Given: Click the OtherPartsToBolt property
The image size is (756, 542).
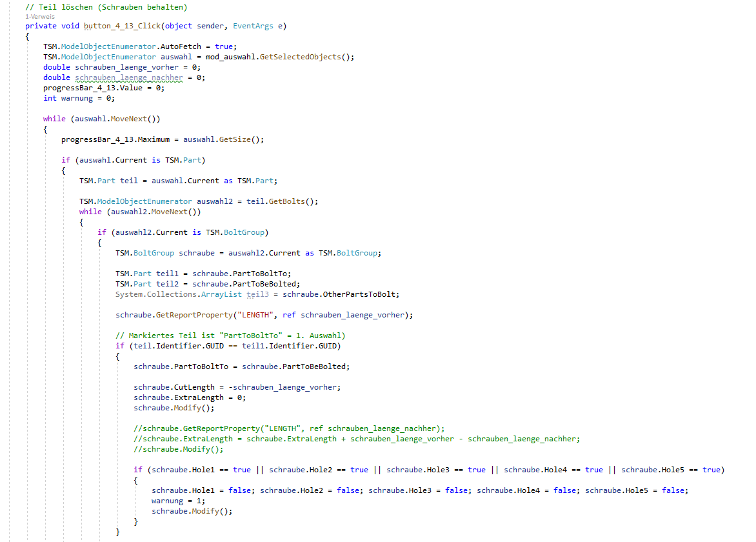Looking at the screenshot, I should tap(359, 295).
